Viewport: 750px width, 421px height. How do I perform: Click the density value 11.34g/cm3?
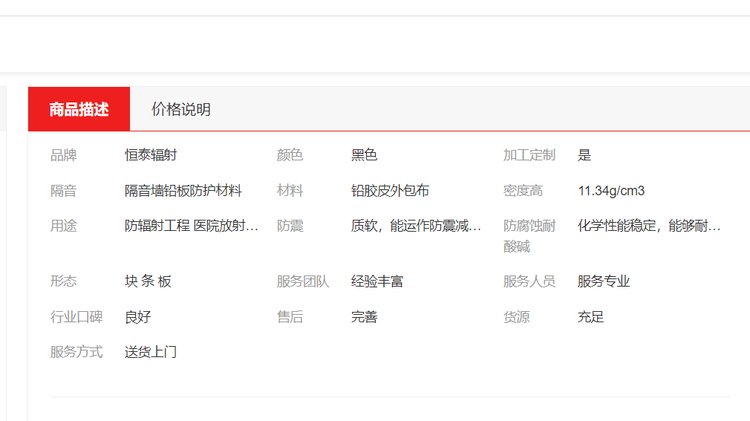[611, 190]
